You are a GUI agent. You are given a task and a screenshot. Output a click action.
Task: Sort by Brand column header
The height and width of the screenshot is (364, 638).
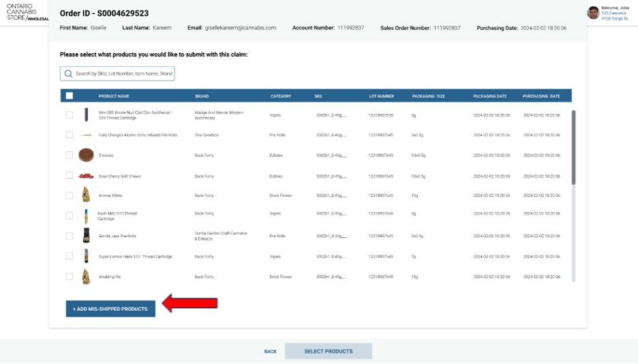[x=202, y=96]
